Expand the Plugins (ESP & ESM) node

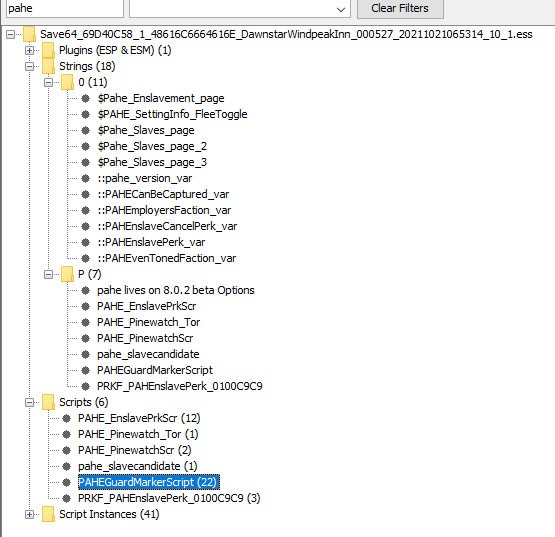[30, 51]
